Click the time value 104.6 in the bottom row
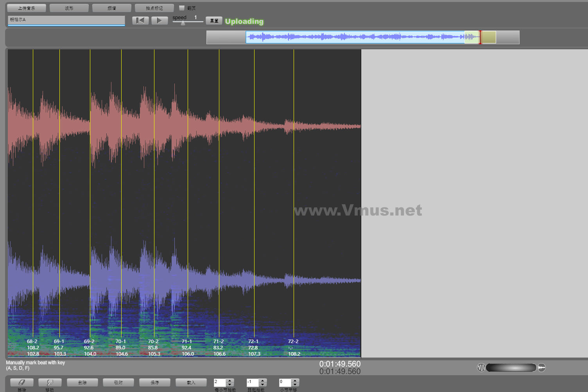The width and height of the screenshot is (588, 392). pos(122,354)
